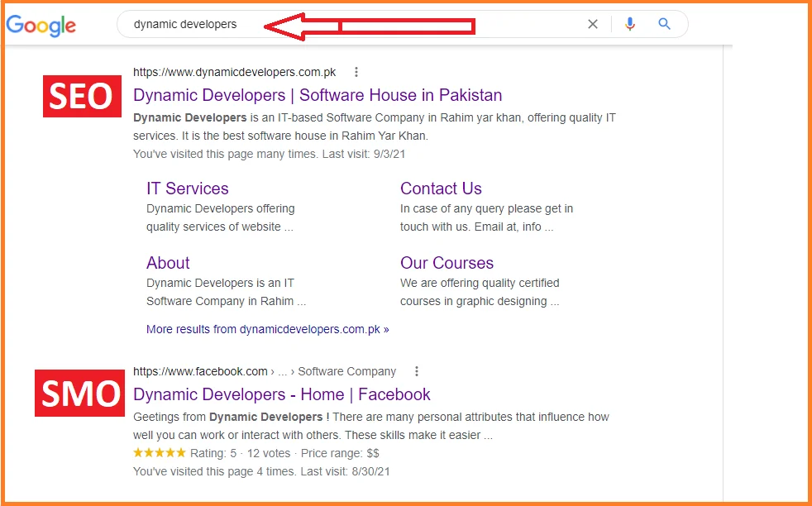
Task: Click the magnifying glass search icon
Action: [x=665, y=23]
